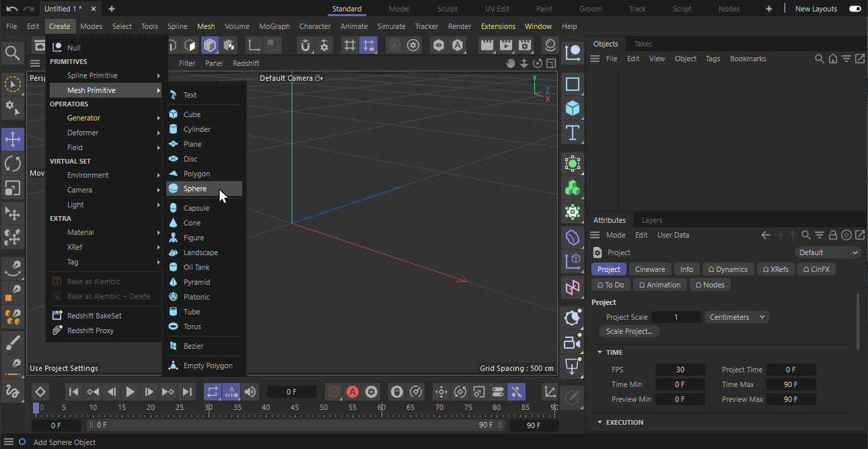
Task: Switch to the Takes tab
Action: click(643, 44)
